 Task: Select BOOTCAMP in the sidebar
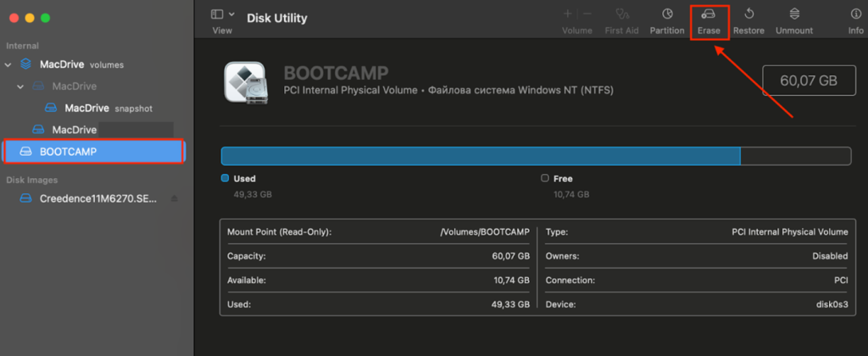[94, 151]
